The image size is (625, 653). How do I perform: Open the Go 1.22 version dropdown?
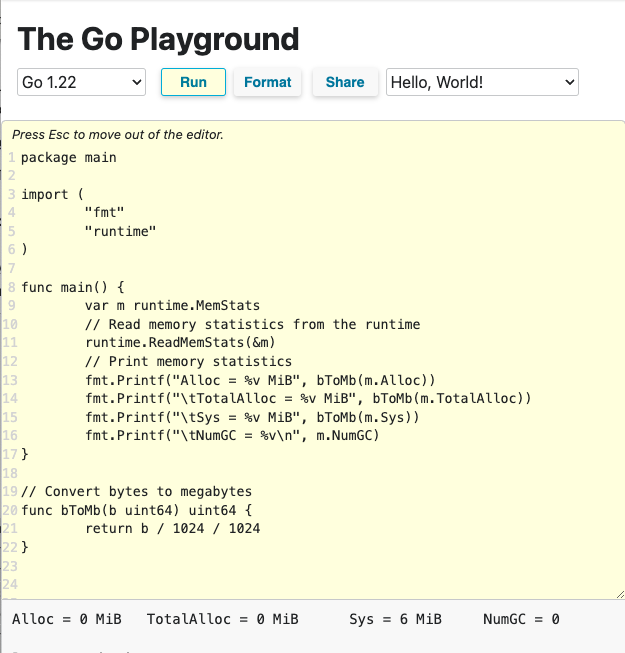pyautogui.click(x=82, y=82)
